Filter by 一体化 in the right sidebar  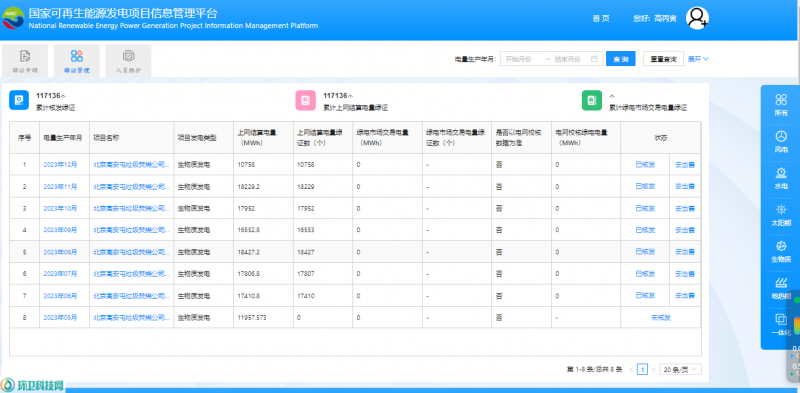point(781,325)
